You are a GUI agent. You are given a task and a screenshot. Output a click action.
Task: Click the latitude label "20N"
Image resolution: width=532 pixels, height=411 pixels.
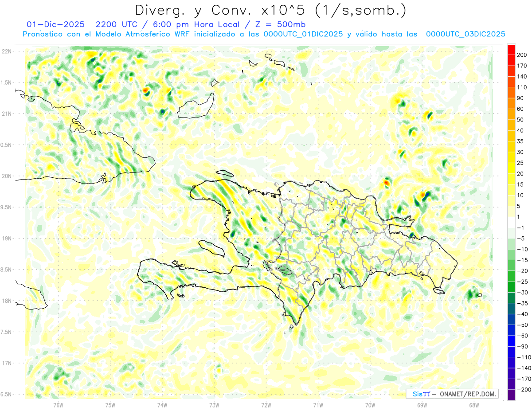(x=6, y=176)
